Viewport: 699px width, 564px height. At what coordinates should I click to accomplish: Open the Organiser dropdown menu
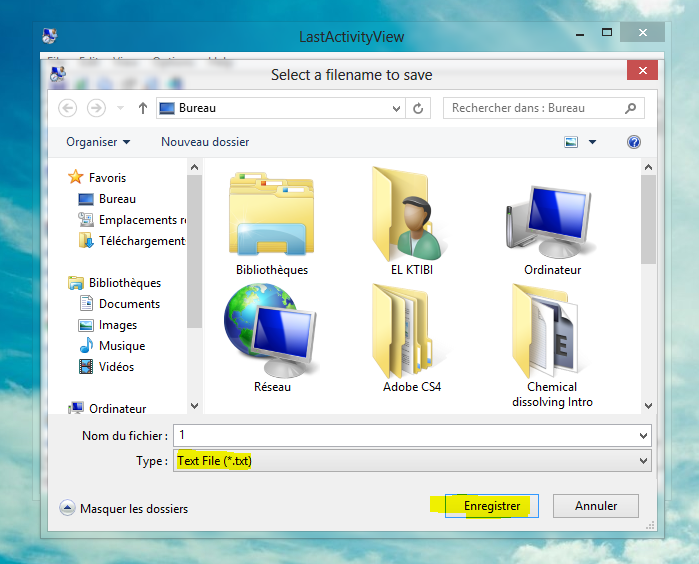pyautogui.click(x=98, y=142)
